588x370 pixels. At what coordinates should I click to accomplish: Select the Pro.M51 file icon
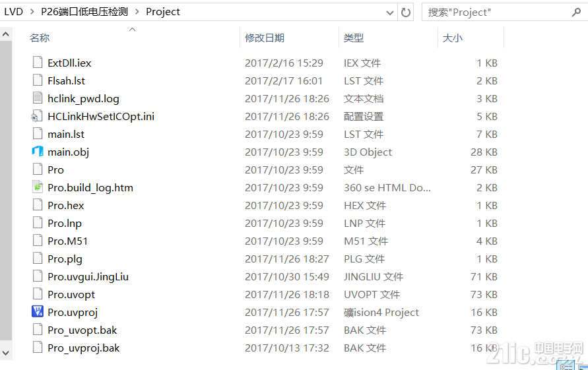(38, 241)
